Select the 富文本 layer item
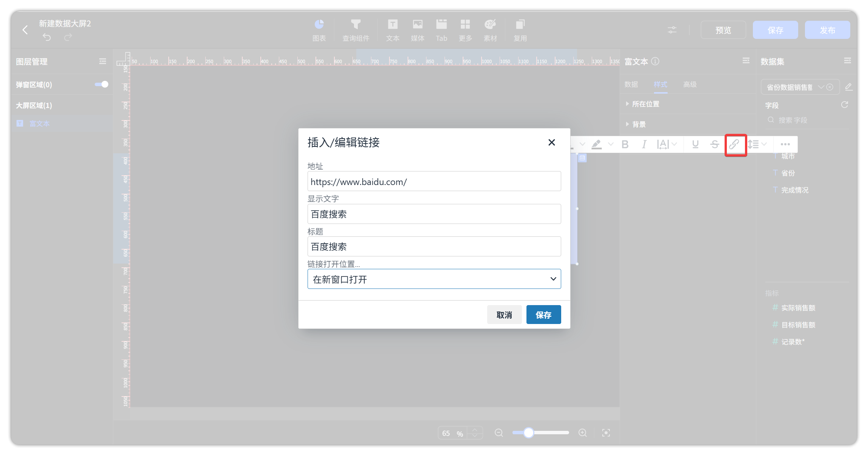Viewport: 868px width, 452px height. coord(62,123)
